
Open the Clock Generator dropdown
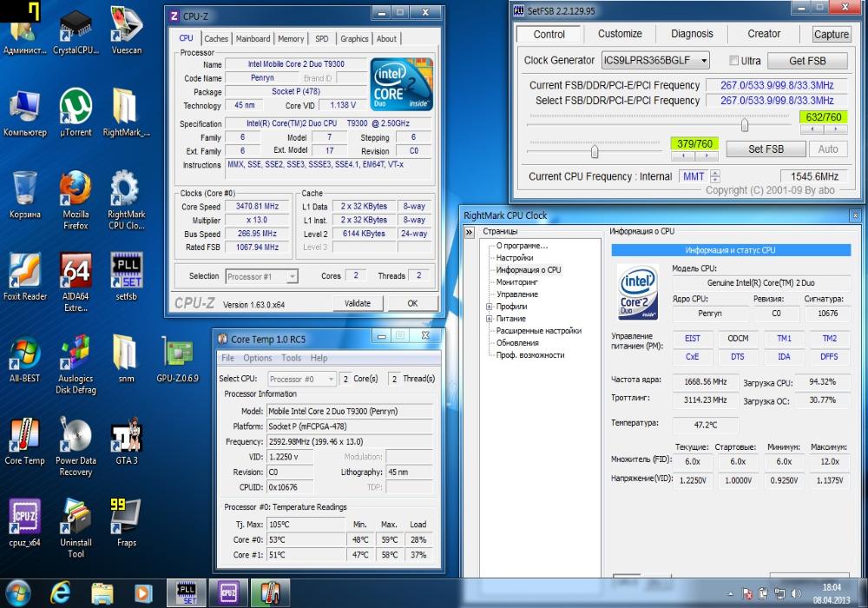(x=655, y=60)
